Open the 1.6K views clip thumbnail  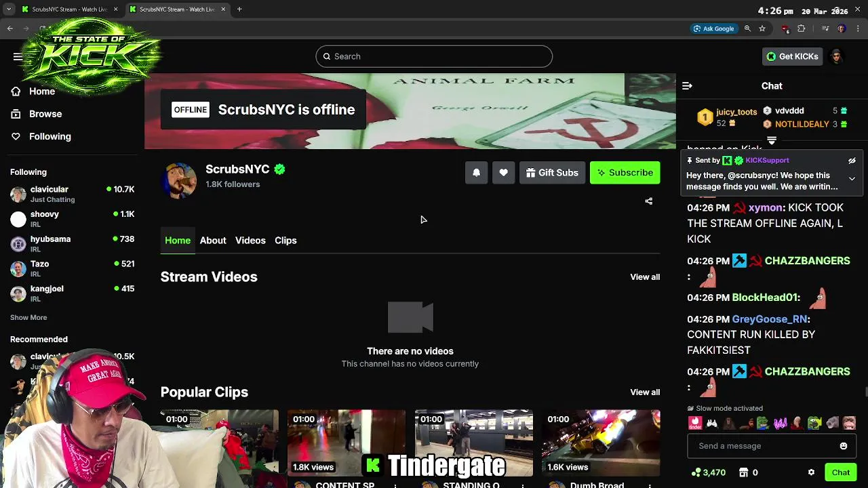601,443
